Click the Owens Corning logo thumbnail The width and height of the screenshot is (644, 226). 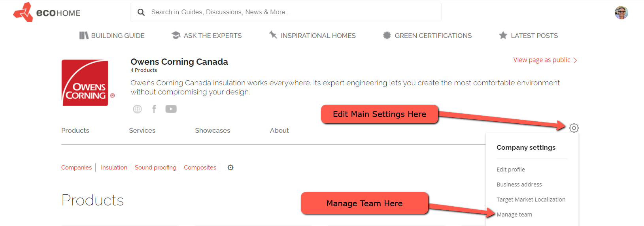pyautogui.click(x=85, y=83)
